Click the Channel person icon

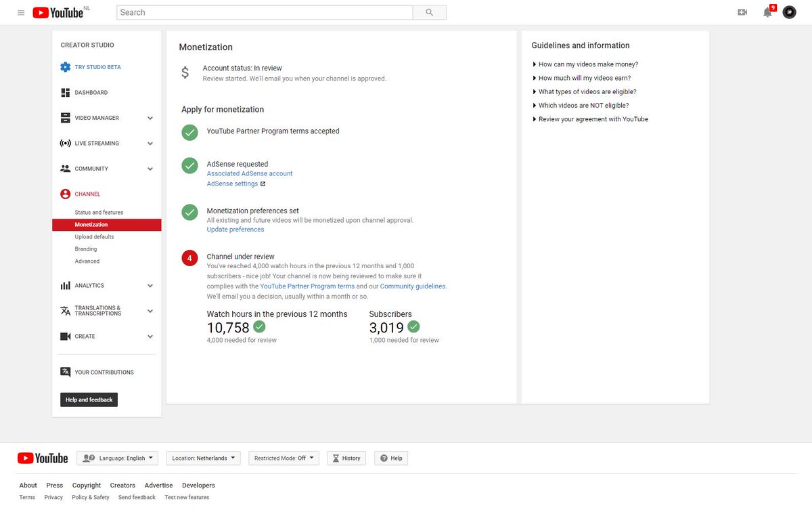[x=65, y=194]
